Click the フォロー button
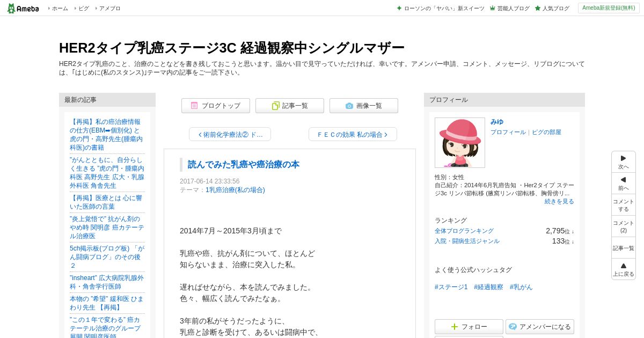This screenshot has height=338, width=644. 469,327
